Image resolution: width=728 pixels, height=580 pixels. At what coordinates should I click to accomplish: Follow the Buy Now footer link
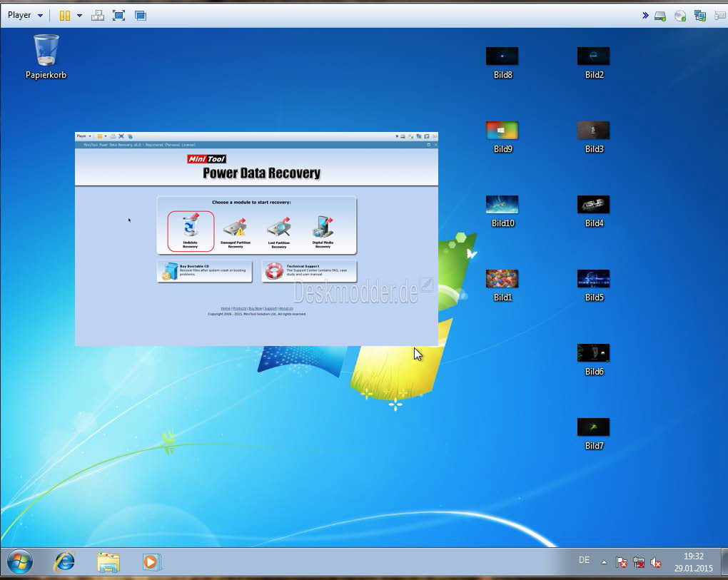256,309
